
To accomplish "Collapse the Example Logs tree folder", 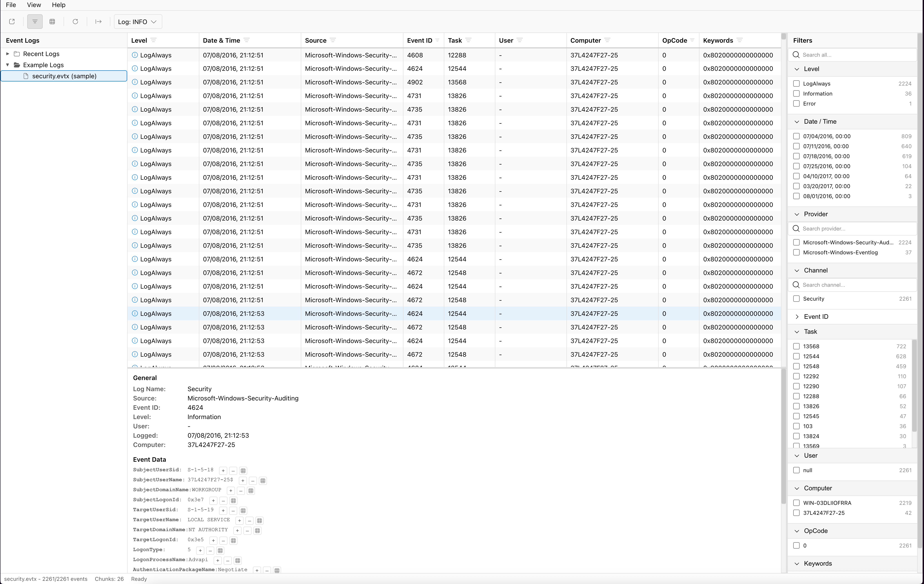I will point(8,65).
